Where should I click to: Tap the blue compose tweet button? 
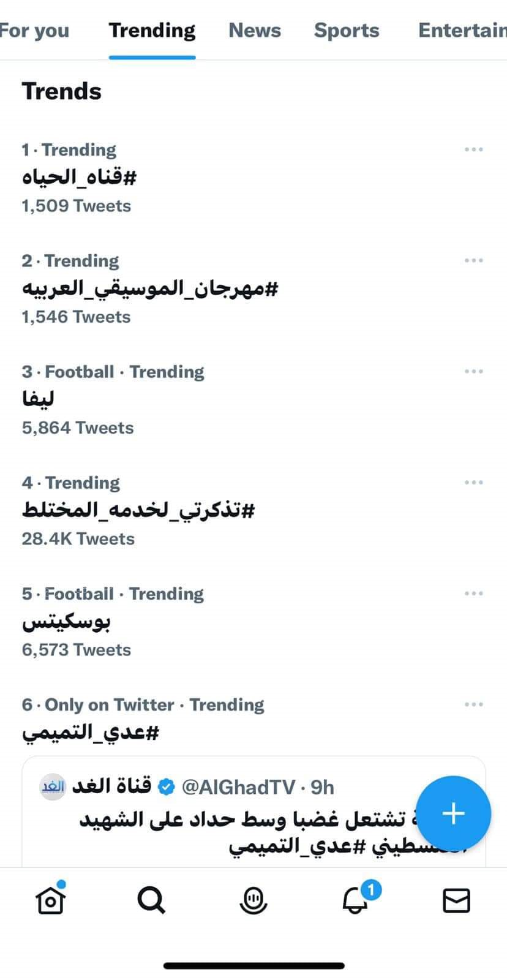[453, 813]
